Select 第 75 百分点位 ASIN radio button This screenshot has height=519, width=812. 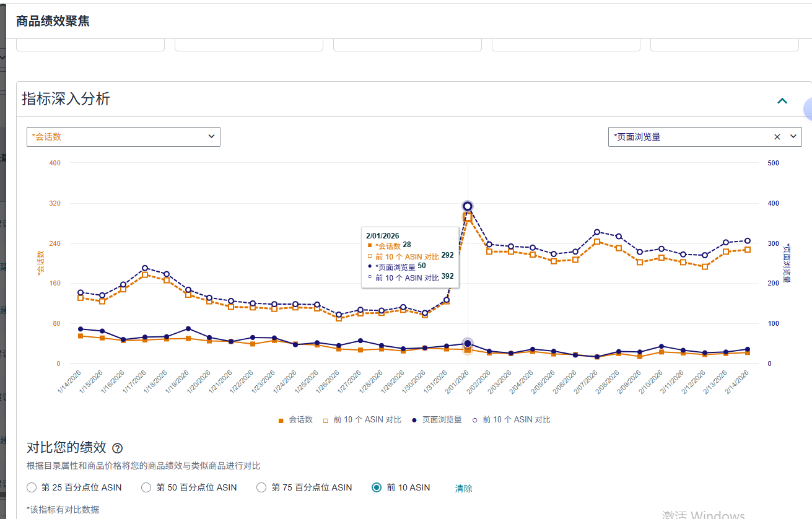click(261, 487)
